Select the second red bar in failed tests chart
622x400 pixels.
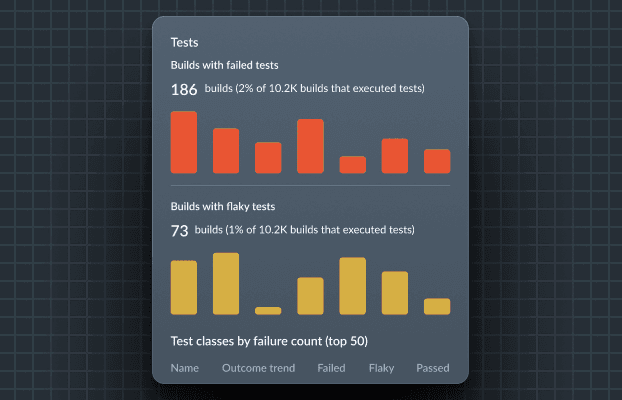click(x=226, y=151)
